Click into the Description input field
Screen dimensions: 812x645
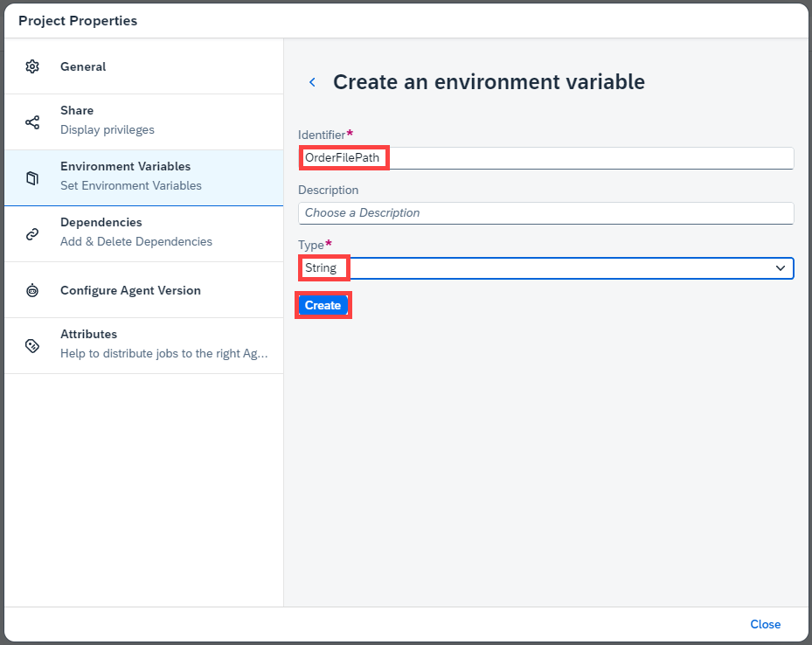545,213
